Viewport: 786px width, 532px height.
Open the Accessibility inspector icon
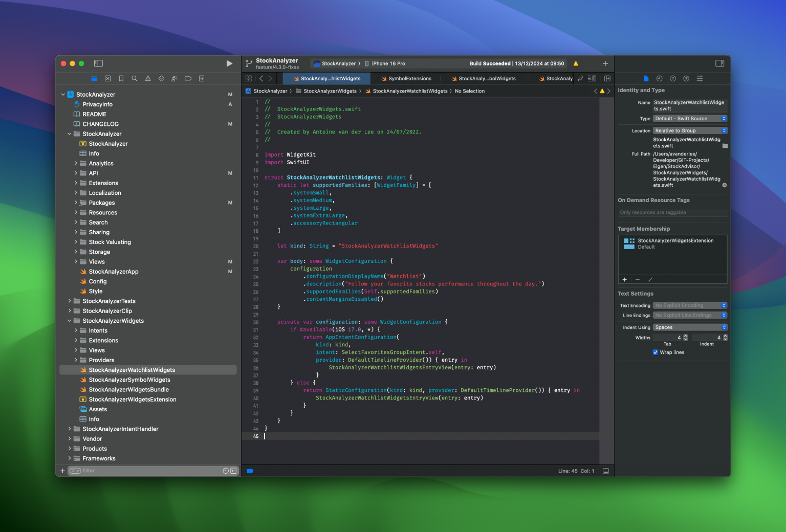(686, 78)
